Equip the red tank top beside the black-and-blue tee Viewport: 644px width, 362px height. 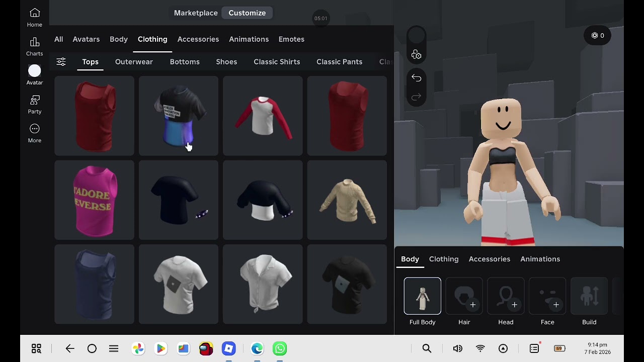click(x=95, y=116)
